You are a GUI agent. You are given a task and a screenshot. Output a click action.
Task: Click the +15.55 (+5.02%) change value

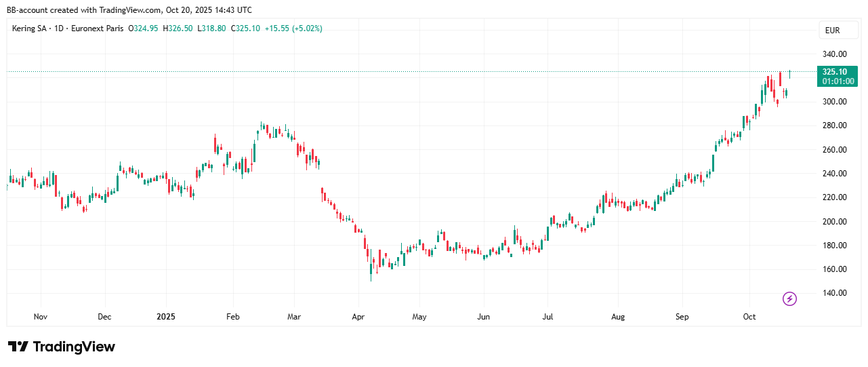(293, 28)
